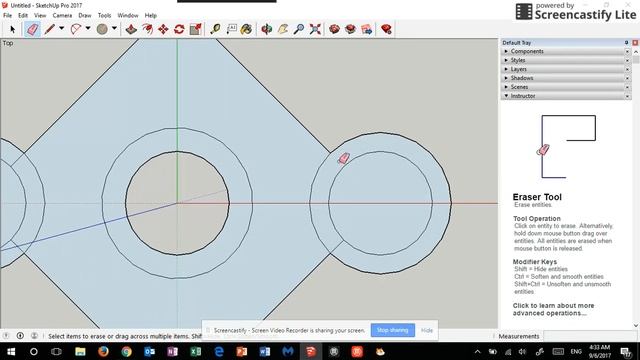The height and width of the screenshot is (360, 640).
Task: Open the Tools menu
Action: pos(104,16)
